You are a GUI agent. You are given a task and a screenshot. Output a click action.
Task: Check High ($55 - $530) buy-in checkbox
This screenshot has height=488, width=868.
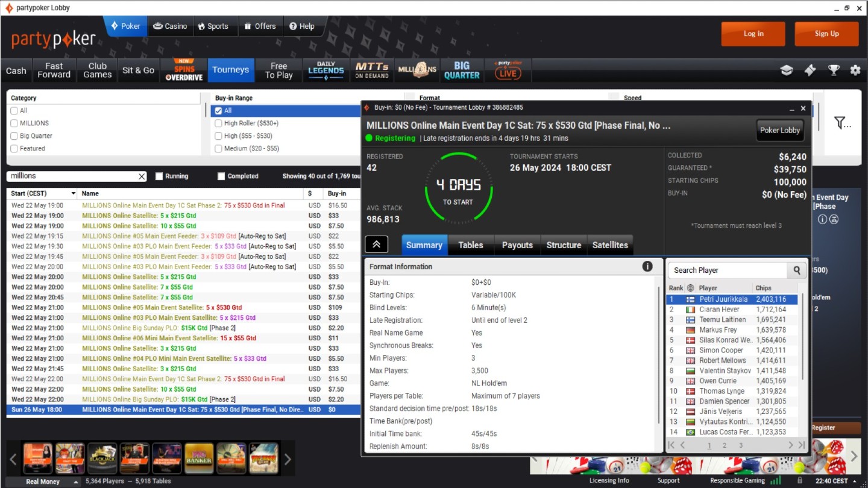(218, 136)
